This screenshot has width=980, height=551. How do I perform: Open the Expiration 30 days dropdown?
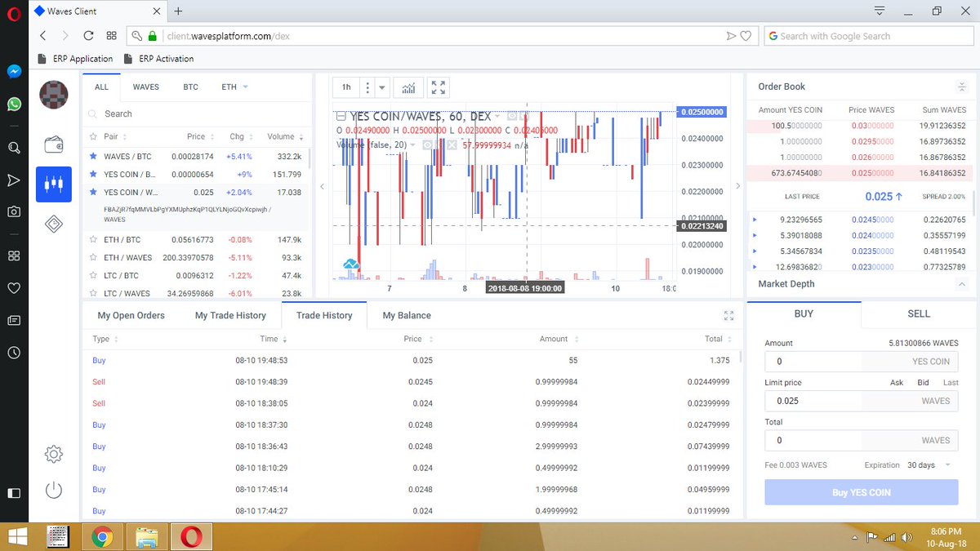pos(930,464)
